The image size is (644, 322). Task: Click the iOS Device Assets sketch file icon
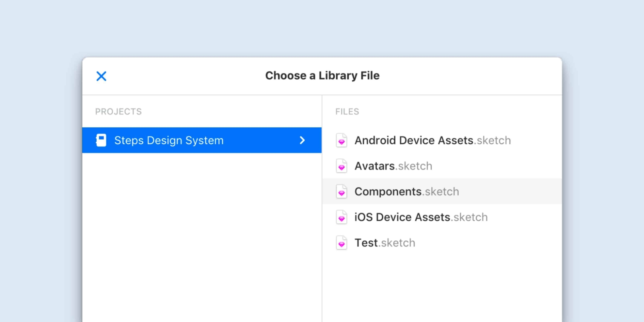click(342, 217)
